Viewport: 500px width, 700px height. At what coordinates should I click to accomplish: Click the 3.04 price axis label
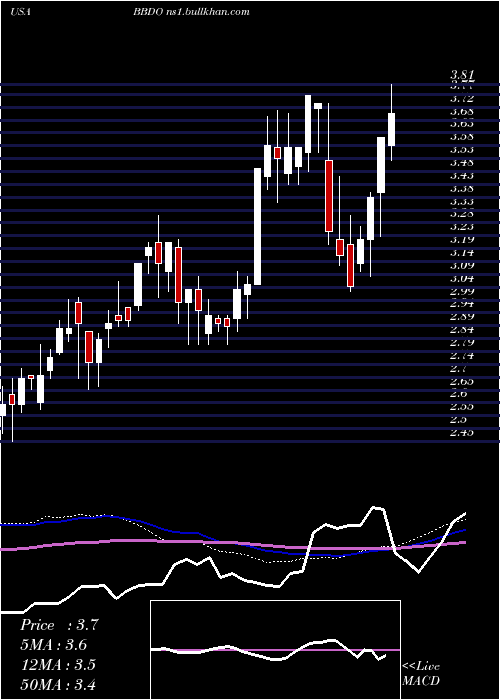pyautogui.click(x=462, y=279)
